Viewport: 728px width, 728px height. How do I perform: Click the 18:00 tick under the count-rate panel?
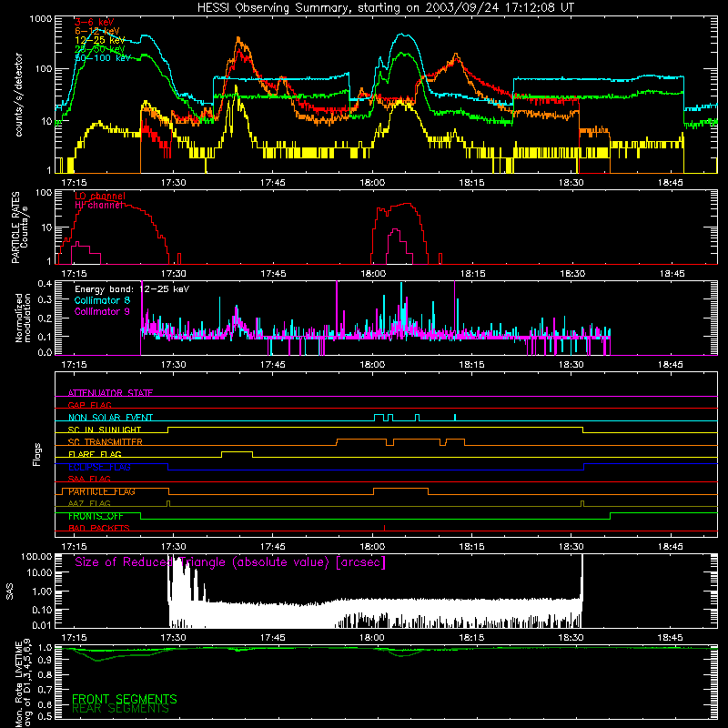372,183
